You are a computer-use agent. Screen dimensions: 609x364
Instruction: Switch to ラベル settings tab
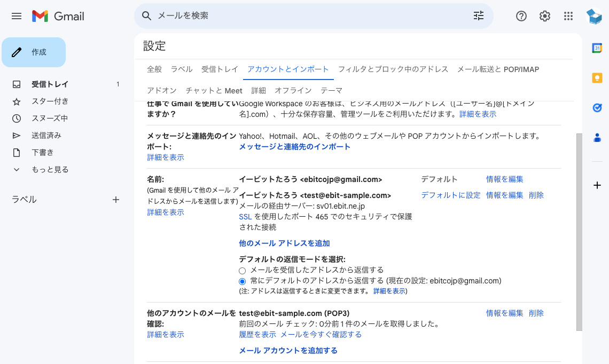coord(182,69)
